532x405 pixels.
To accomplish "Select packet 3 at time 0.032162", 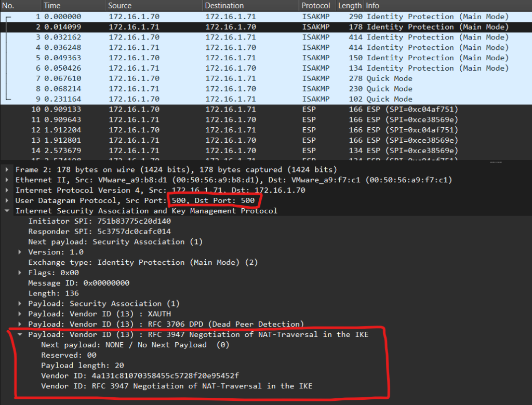I will (x=266, y=37).
